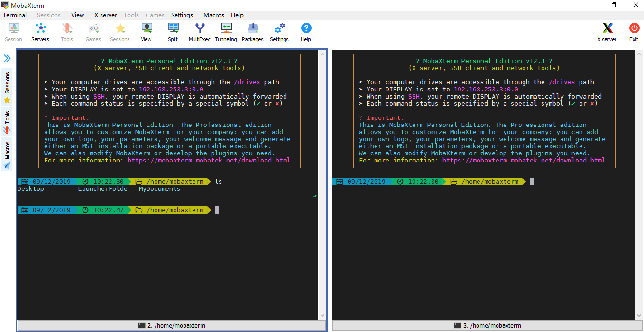Toggle the X server icon
Viewport: 644px width, 332px height.
[x=607, y=32]
